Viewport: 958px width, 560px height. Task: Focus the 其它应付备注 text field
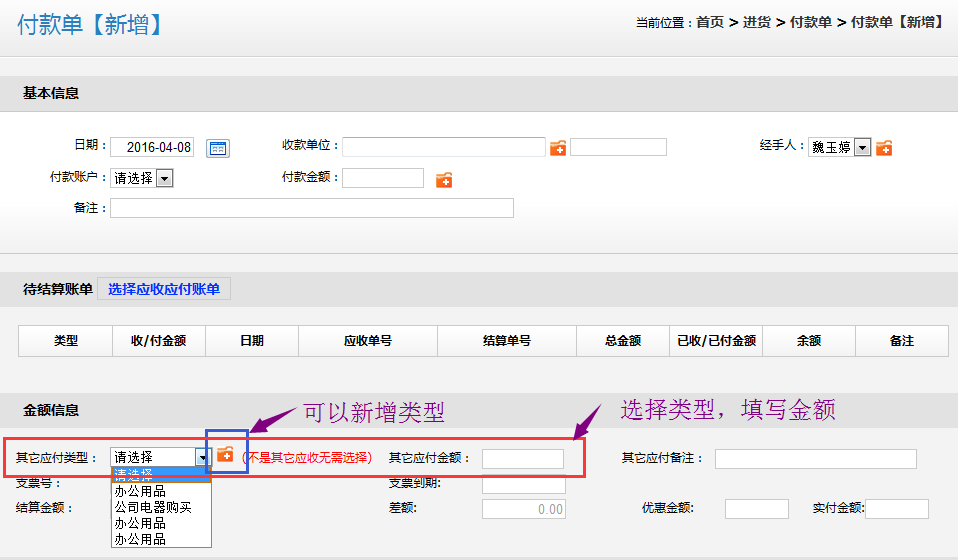tap(815, 459)
